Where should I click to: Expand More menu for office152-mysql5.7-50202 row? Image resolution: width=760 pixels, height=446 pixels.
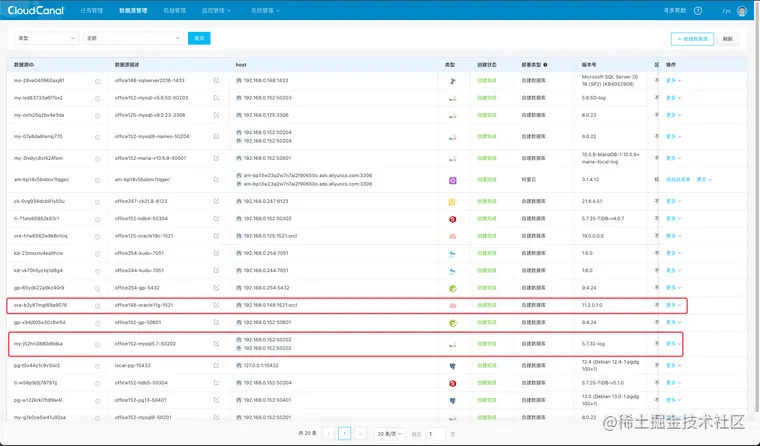pyautogui.click(x=674, y=344)
